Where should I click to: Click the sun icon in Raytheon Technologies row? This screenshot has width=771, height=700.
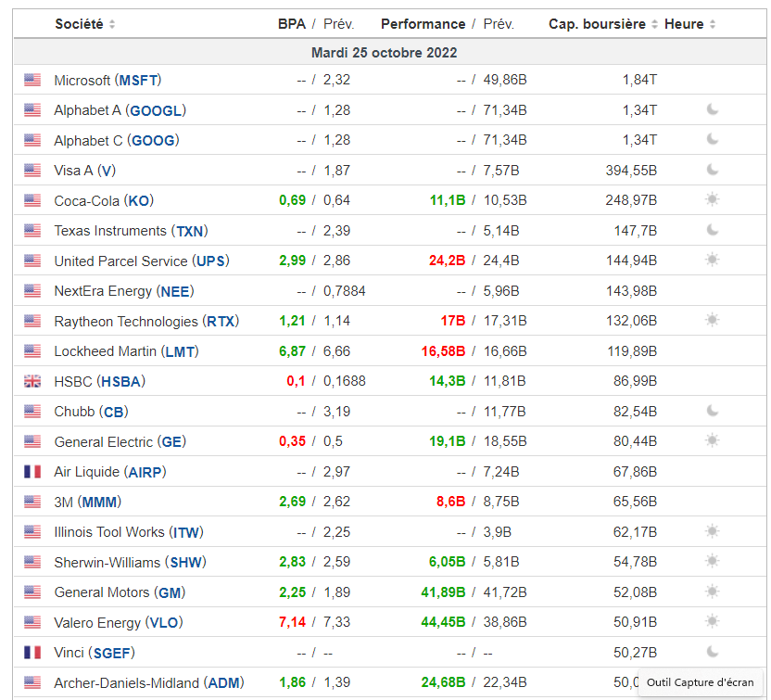point(712,321)
